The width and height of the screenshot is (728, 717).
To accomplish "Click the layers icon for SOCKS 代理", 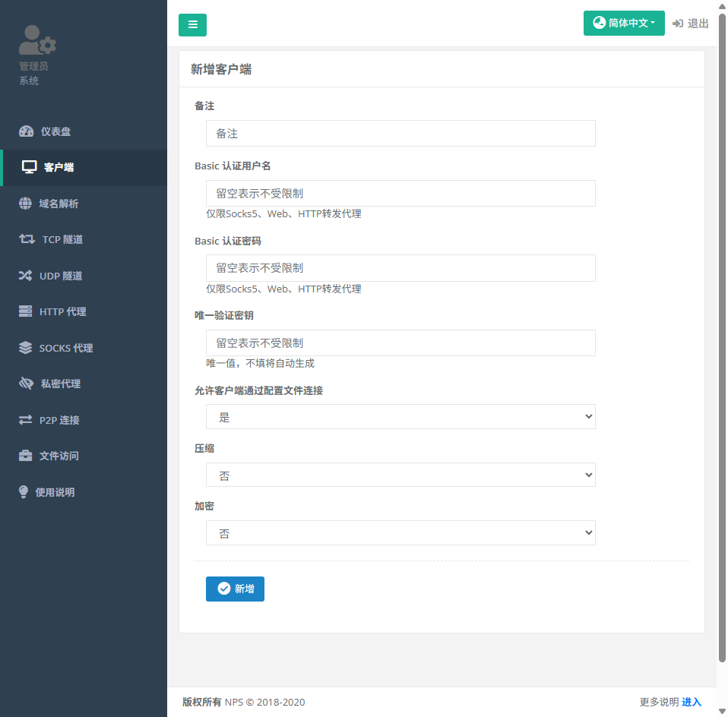I will pos(25,348).
